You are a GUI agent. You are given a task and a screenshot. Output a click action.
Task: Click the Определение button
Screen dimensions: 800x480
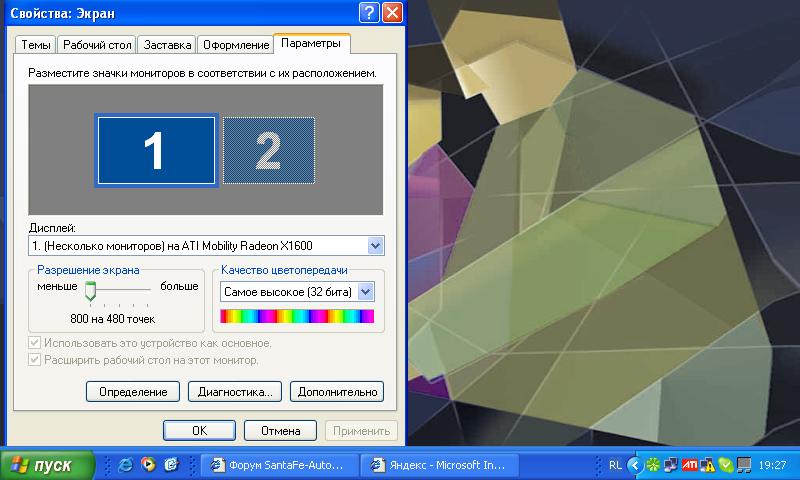[x=133, y=392]
